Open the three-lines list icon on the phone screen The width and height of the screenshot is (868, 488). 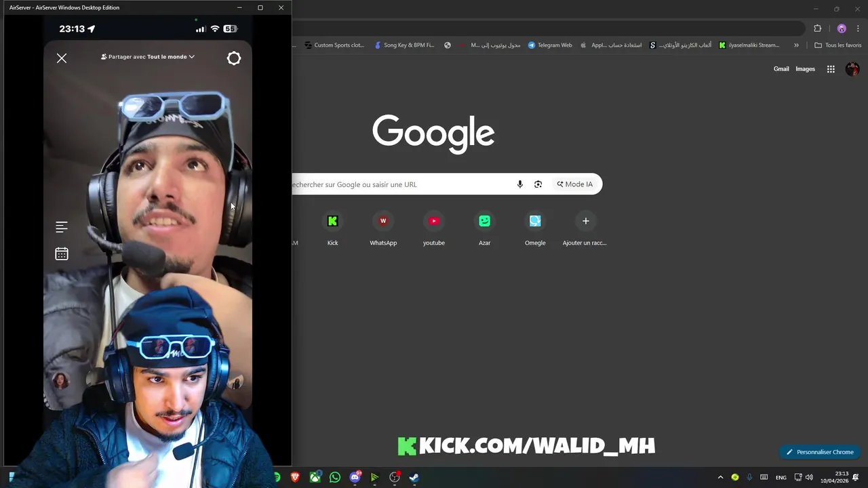click(62, 227)
